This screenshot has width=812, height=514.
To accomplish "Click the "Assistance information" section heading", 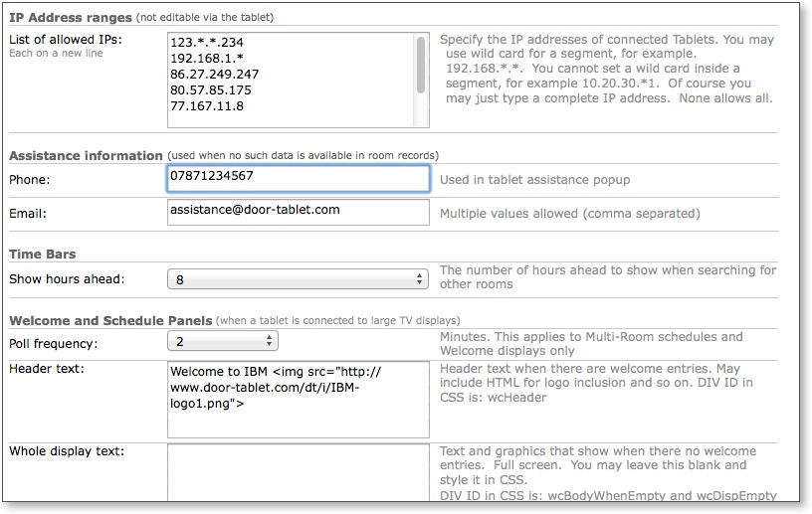I will (86, 155).
